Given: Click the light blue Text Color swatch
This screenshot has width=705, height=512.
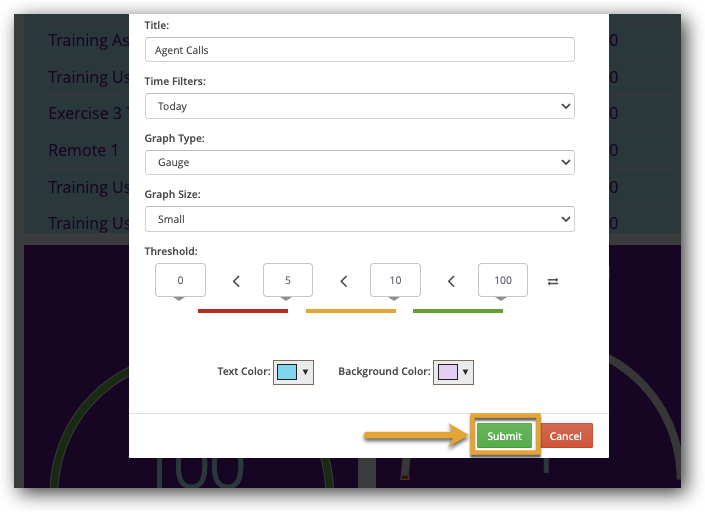Looking at the screenshot, I should pyautogui.click(x=286, y=372).
